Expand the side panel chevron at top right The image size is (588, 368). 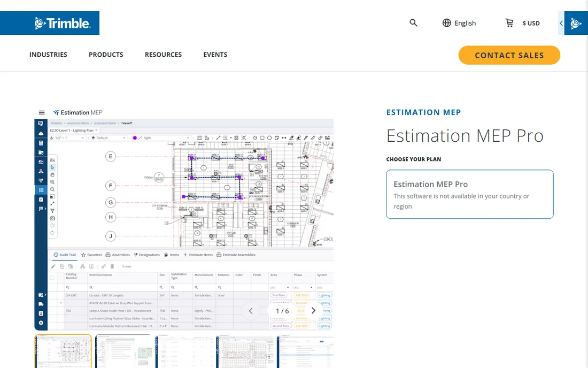pyautogui.click(x=561, y=23)
